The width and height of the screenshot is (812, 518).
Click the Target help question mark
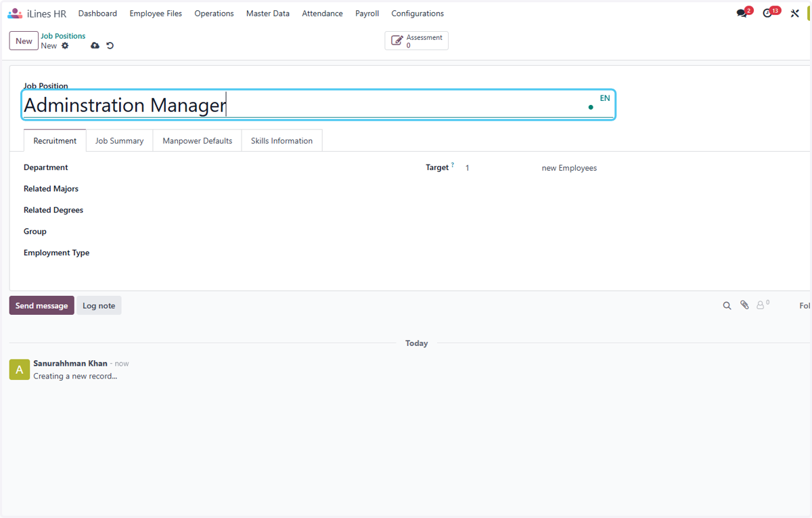pos(453,165)
